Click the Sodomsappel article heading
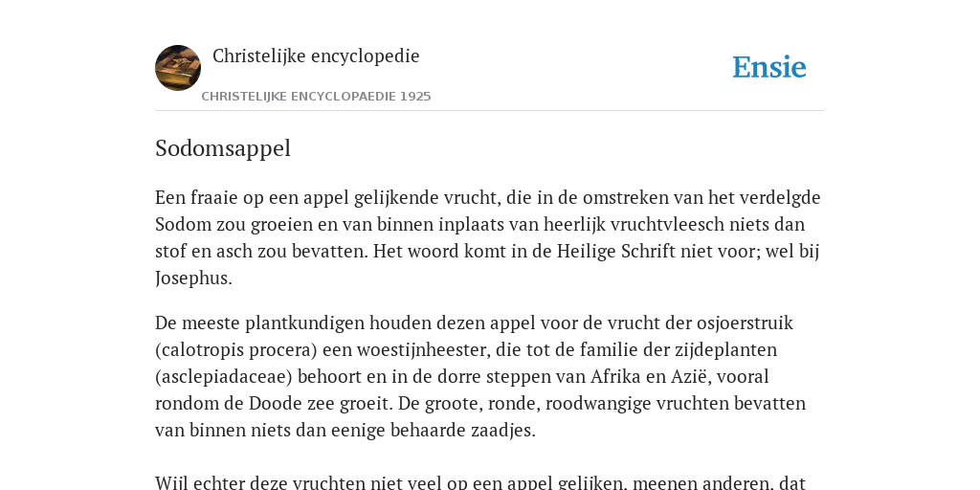980x490 pixels. pyautogui.click(x=223, y=148)
